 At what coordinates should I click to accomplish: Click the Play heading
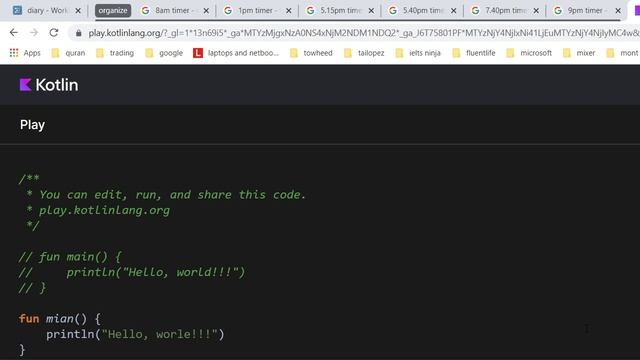[32, 125]
